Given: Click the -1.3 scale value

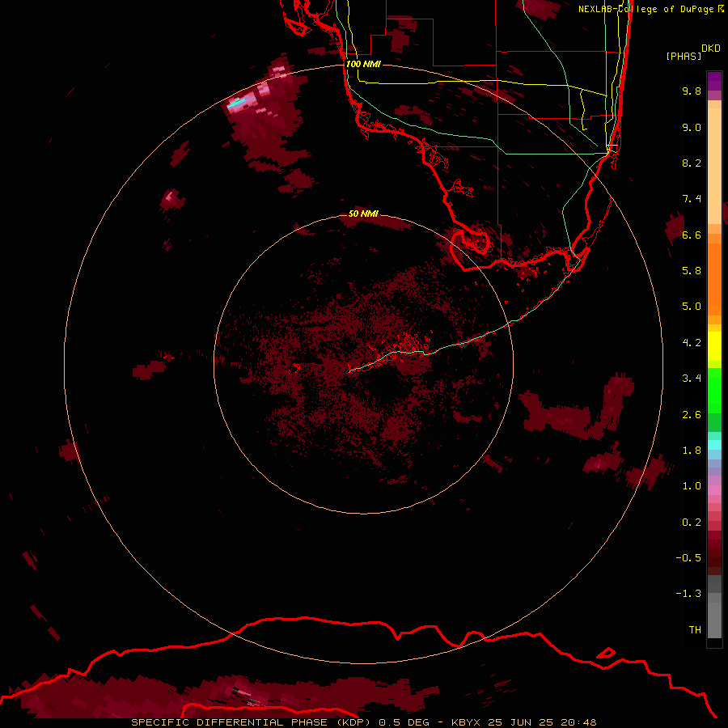Looking at the screenshot, I should point(688,594).
